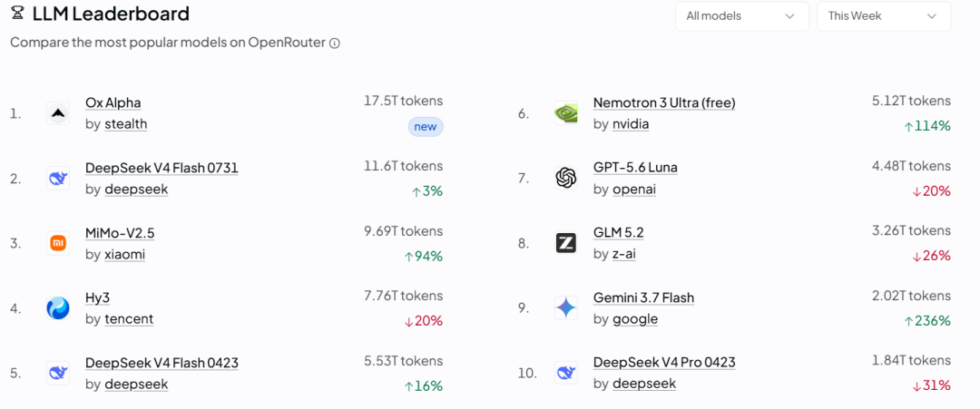The width and height of the screenshot is (980, 409).
Task: Click the DeepSeek V4 Pro 0423 whale icon
Action: pyautogui.click(x=565, y=374)
